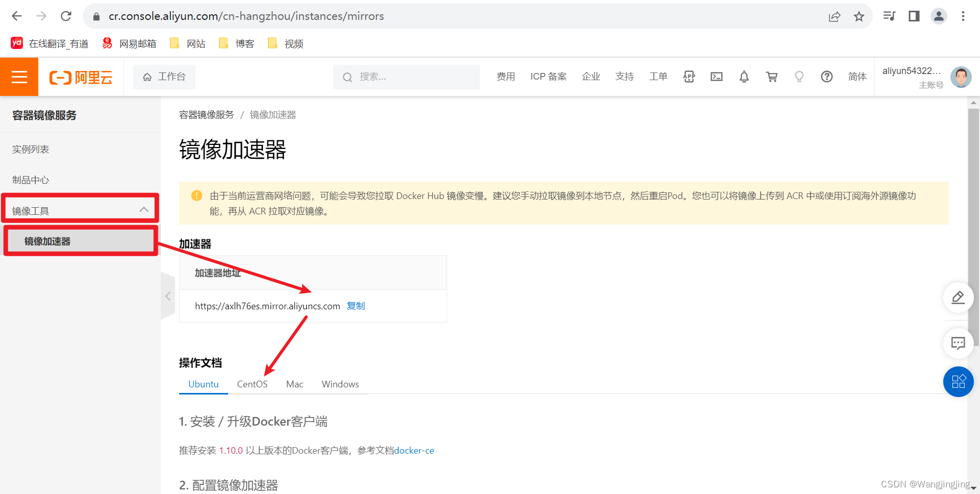Open browser profile icon

(939, 16)
